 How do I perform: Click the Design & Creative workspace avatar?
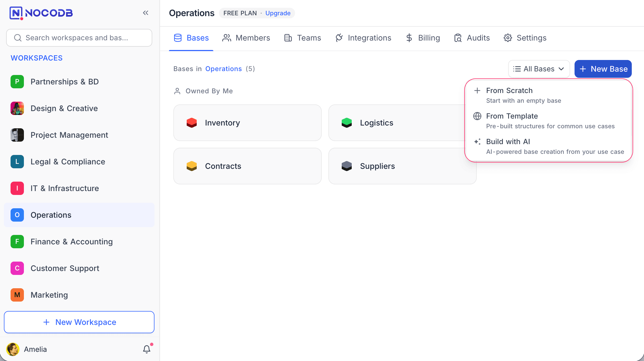17,108
